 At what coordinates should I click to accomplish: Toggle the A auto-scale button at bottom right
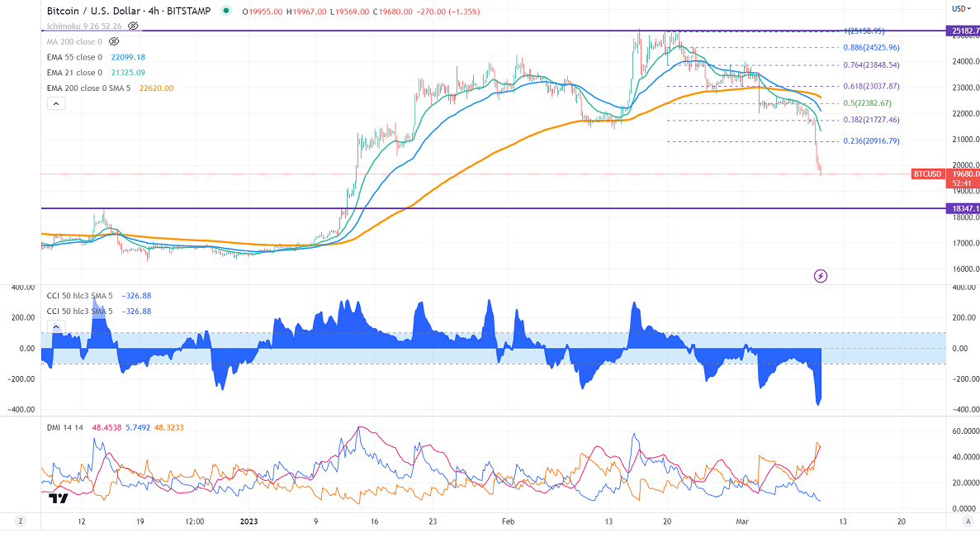coord(967,521)
